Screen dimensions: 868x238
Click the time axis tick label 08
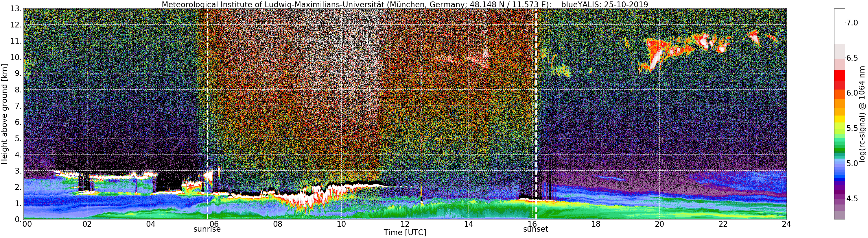pos(278,224)
